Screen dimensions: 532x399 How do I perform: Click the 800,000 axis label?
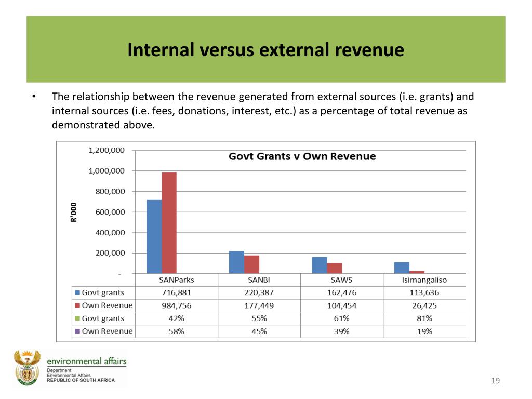[x=110, y=191]
